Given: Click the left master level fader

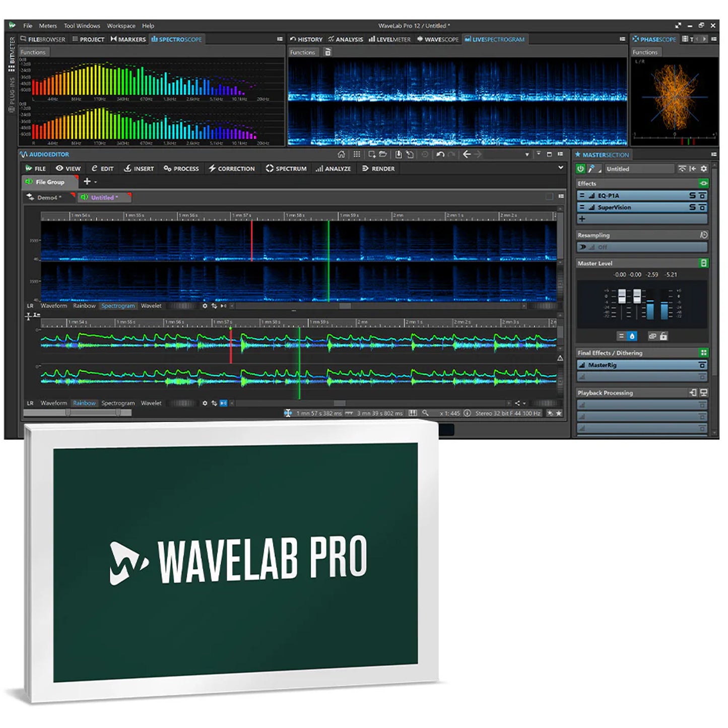Looking at the screenshot, I should [x=622, y=296].
